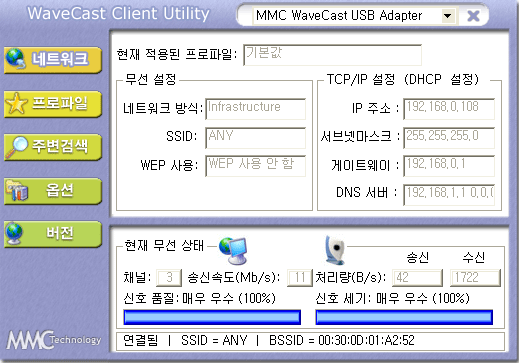Click the signal quality (신호 품질) progress bar

pyautogui.click(x=212, y=317)
